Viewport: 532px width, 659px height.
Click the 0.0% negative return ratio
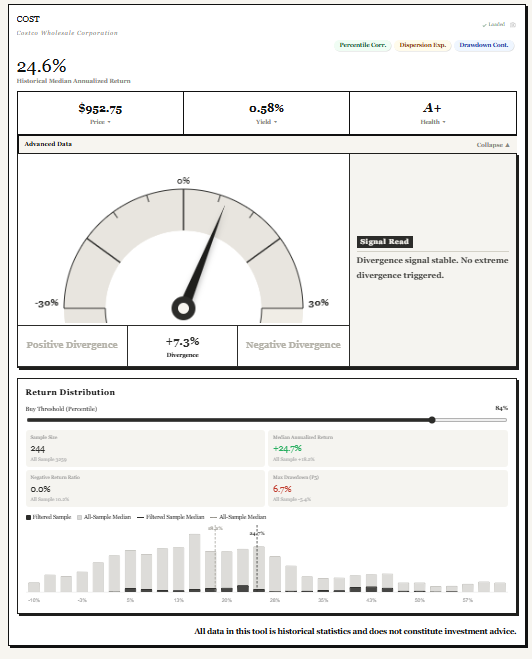[40, 489]
